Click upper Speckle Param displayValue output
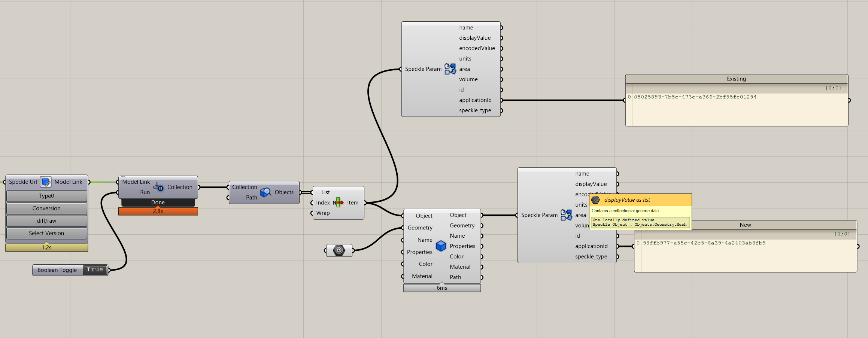This screenshot has height=338, width=868. tap(475, 38)
